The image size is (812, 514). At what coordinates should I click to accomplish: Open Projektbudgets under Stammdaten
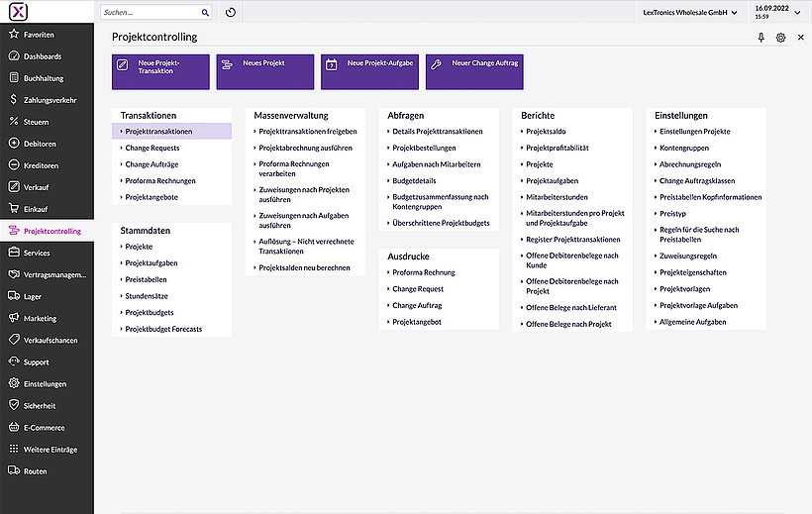pyautogui.click(x=150, y=312)
